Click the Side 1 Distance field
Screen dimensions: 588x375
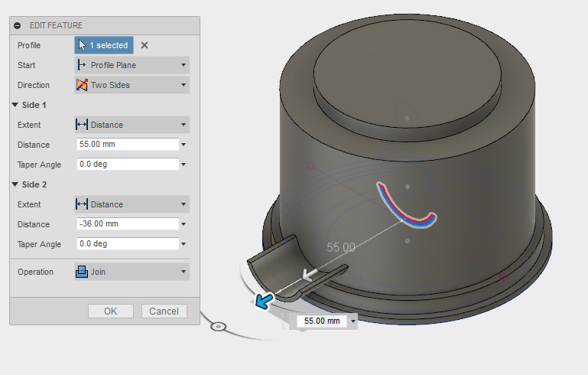[x=128, y=145]
